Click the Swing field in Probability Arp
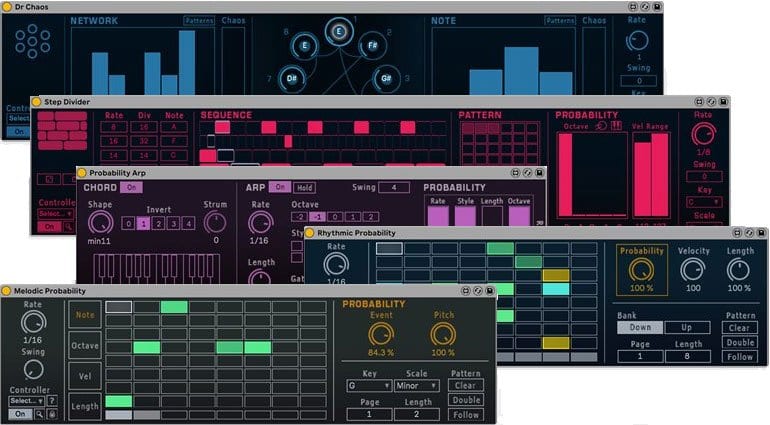The height and width of the screenshot is (425, 770). pos(394,187)
